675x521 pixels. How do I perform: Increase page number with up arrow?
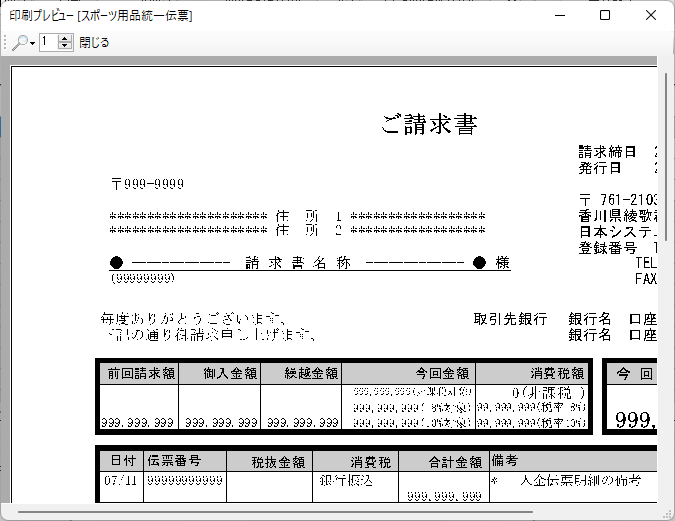(x=65, y=38)
